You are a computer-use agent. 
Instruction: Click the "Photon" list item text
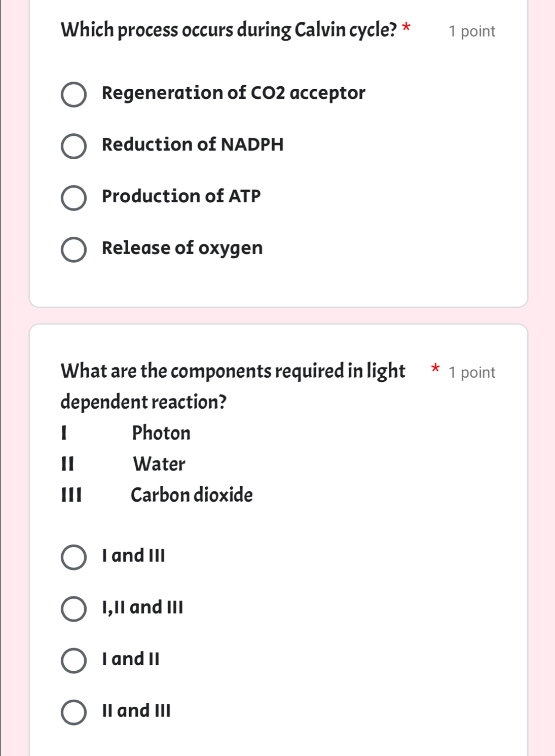(x=161, y=433)
